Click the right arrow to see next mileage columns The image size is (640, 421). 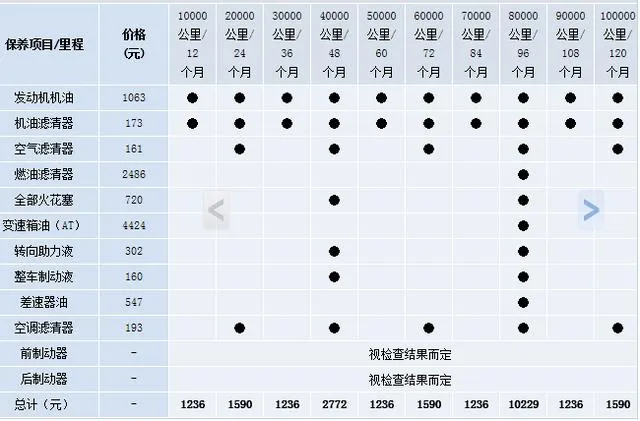point(591,210)
